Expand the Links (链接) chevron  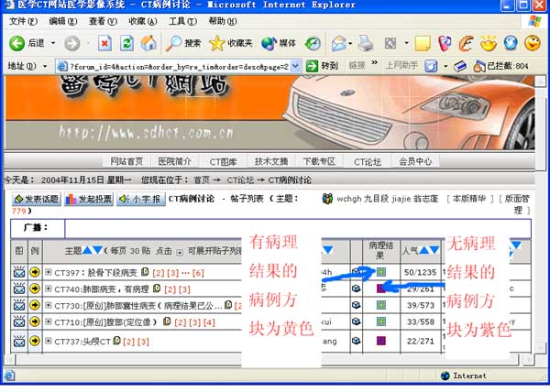375,62
